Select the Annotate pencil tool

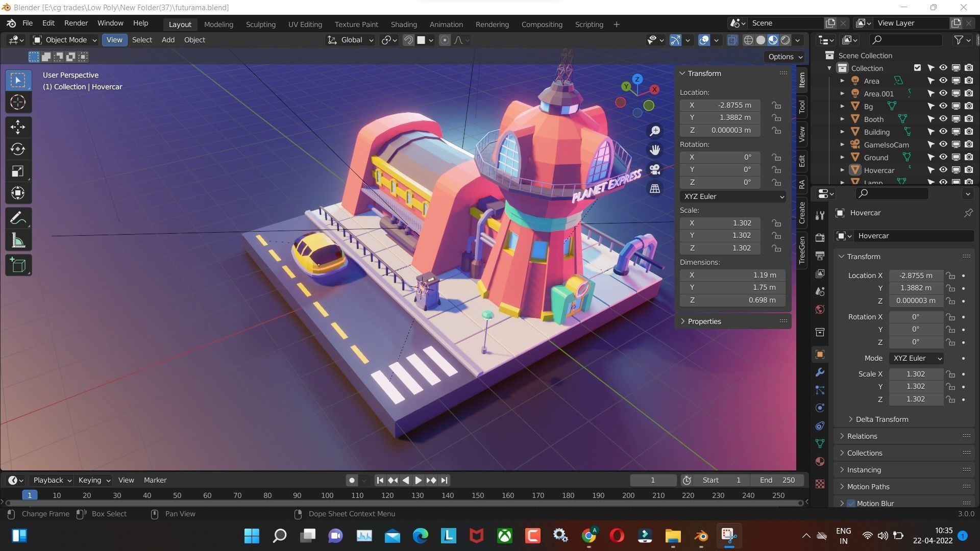click(x=18, y=218)
